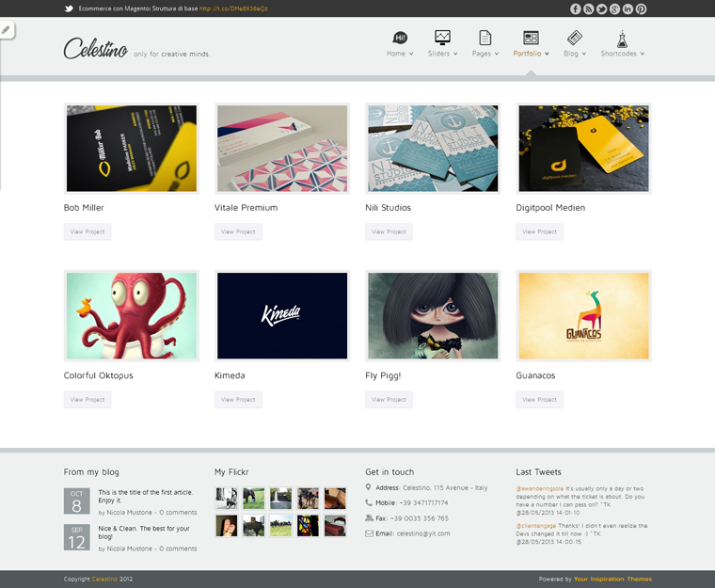Click the Sliders monitor icon
This screenshot has height=588, width=715.
pyautogui.click(x=442, y=38)
